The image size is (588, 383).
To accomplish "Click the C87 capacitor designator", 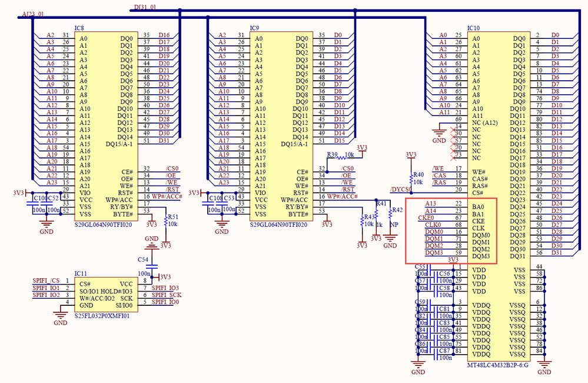I will coord(444,351).
